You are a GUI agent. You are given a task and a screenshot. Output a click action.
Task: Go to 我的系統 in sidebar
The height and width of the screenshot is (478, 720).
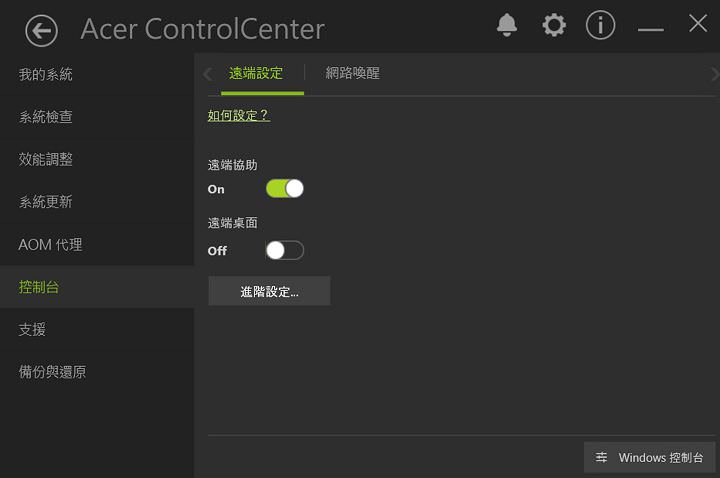(46, 75)
